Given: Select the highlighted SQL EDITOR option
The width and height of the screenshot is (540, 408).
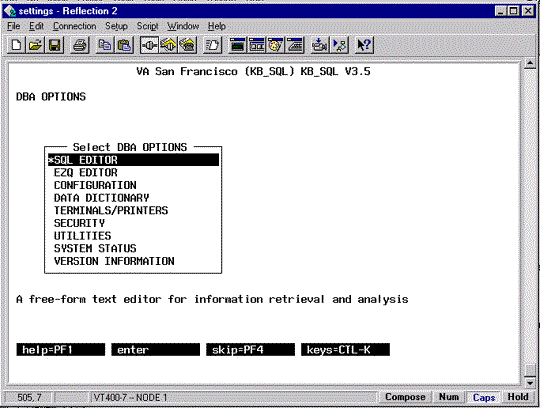Looking at the screenshot, I should (x=134, y=160).
